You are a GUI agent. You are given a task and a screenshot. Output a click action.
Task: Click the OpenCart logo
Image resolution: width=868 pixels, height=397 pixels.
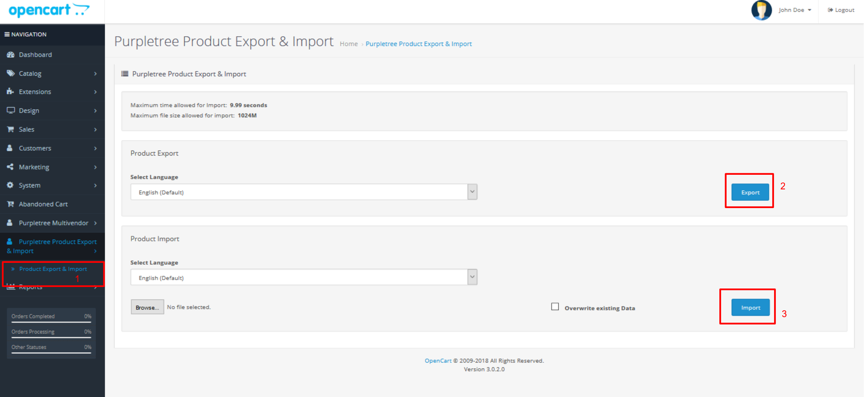pos(49,10)
